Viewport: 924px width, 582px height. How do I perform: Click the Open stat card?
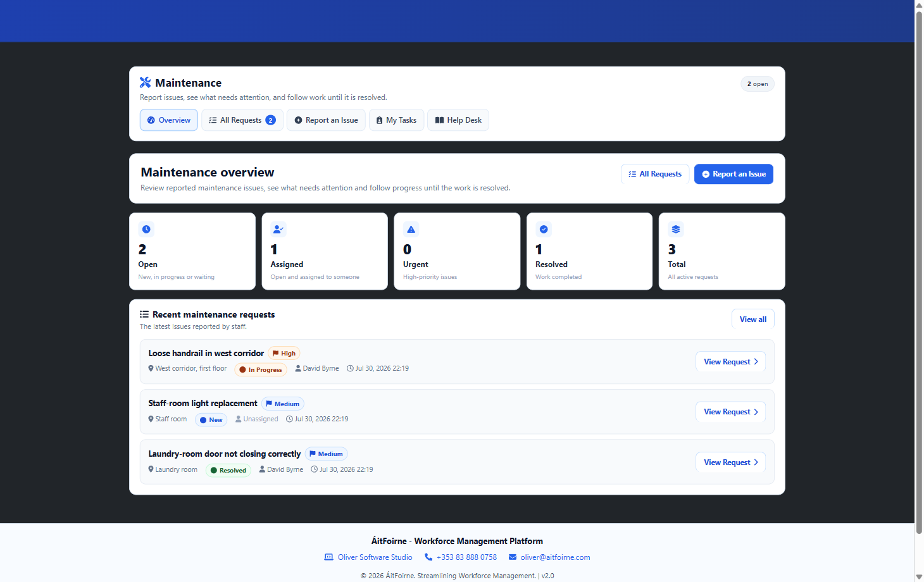(192, 251)
